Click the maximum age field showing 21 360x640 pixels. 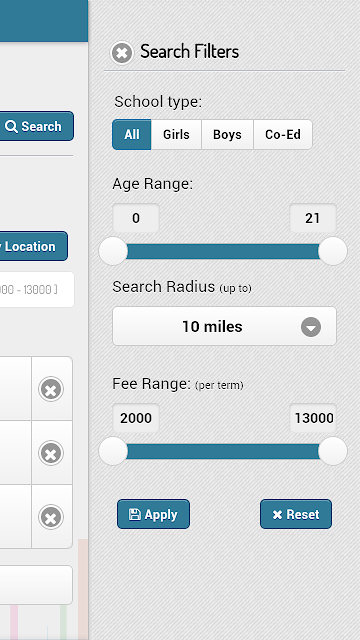tap(313, 218)
